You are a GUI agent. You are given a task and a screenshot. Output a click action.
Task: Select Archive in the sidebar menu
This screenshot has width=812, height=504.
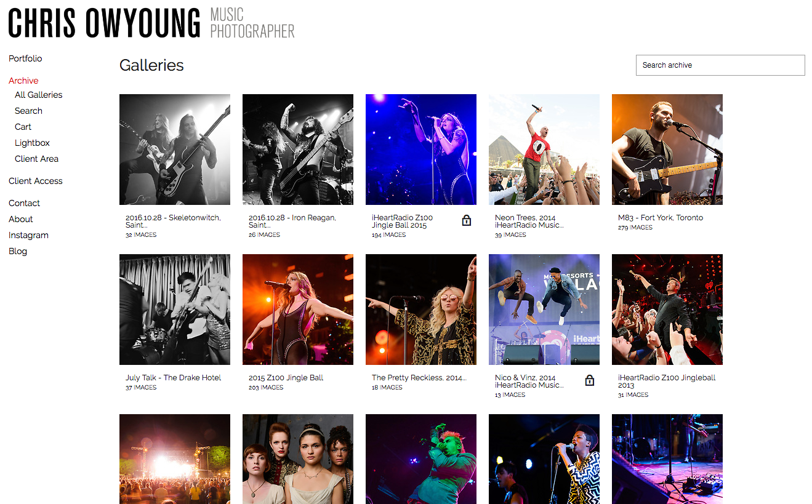pyautogui.click(x=23, y=81)
